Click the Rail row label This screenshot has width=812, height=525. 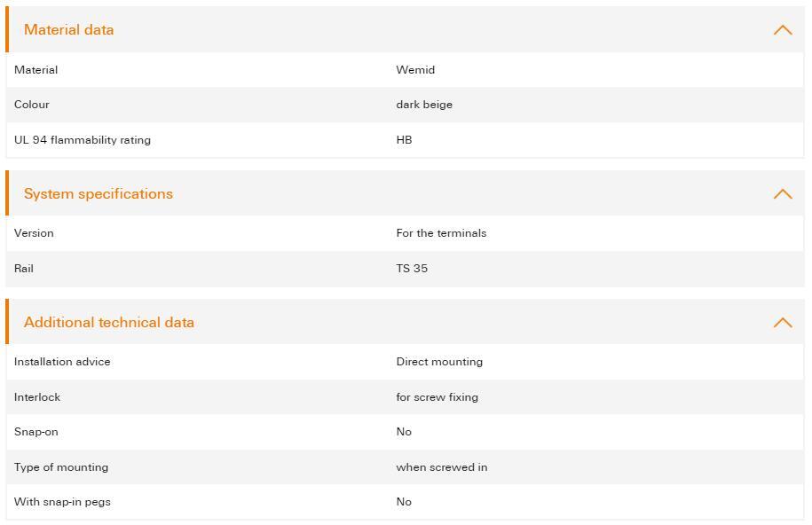24,269
